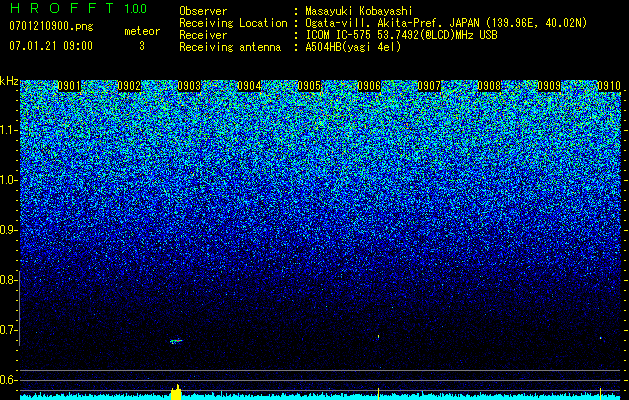Click the meteor count value 3
The image size is (629, 400).
click(x=142, y=46)
